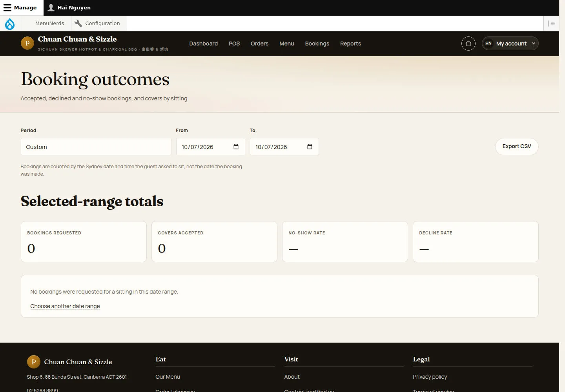Open the Our Menu footer link

click(x=168, y=377)
